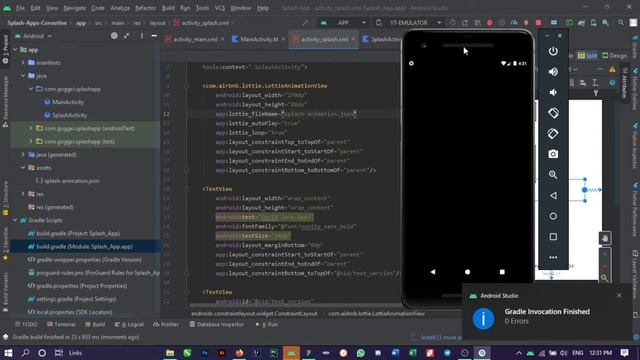
Task: Tap back button on phone navigation bar
Action: 433,272
